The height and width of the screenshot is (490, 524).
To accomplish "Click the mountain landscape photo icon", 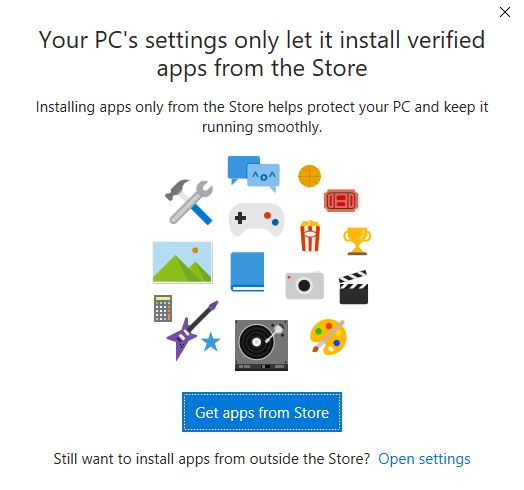I will (x=182, y=262).
